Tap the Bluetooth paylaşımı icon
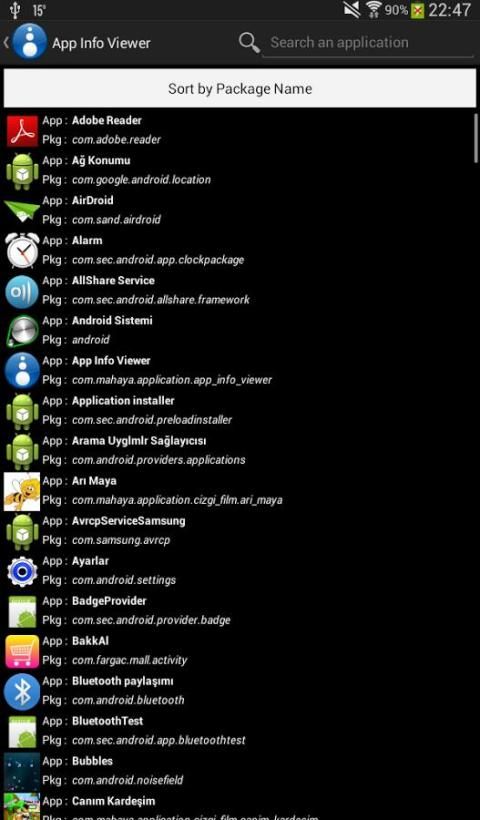The height and width of the screenshot is (820, 480). point(22,691)
